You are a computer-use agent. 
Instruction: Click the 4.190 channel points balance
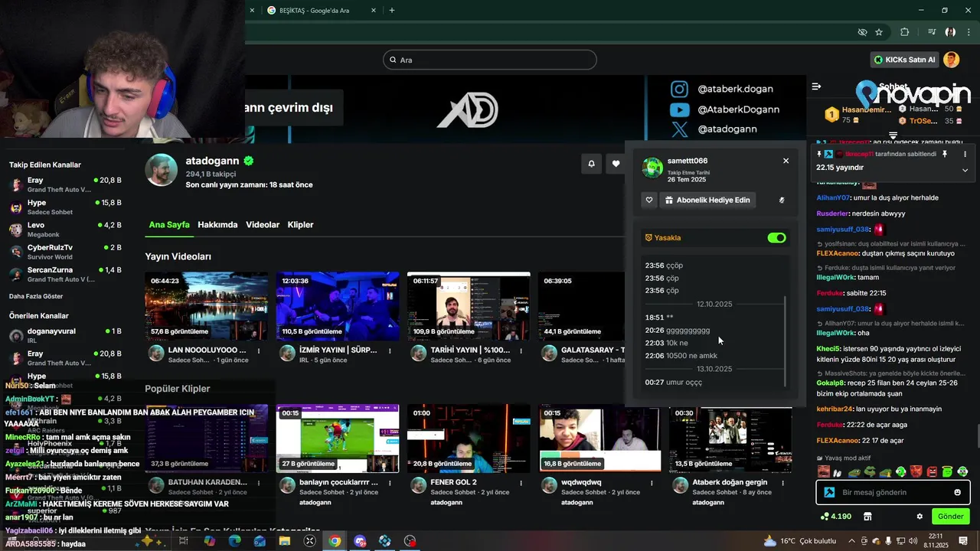click(x=835, y=517)
